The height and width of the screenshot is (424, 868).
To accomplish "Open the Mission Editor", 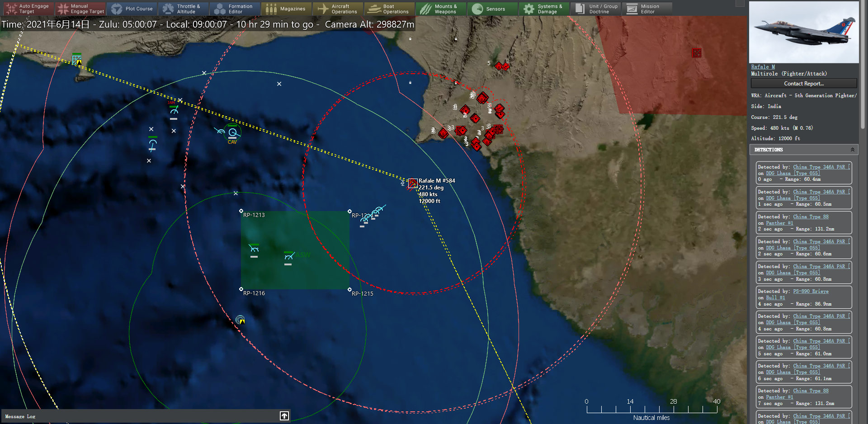I will coord(647,9).
